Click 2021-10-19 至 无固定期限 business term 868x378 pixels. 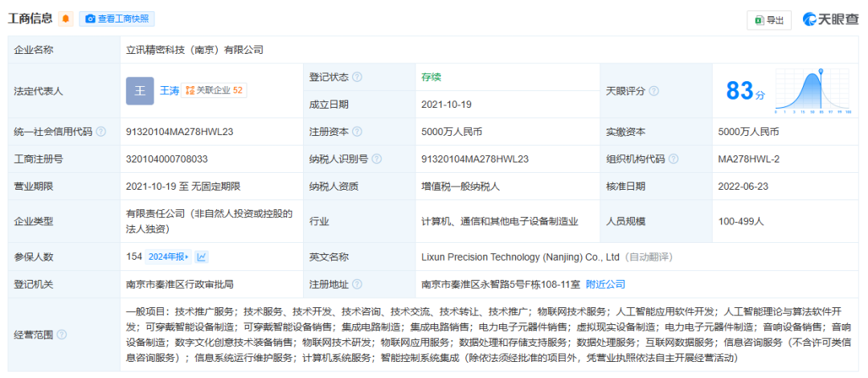pos(183,187)
